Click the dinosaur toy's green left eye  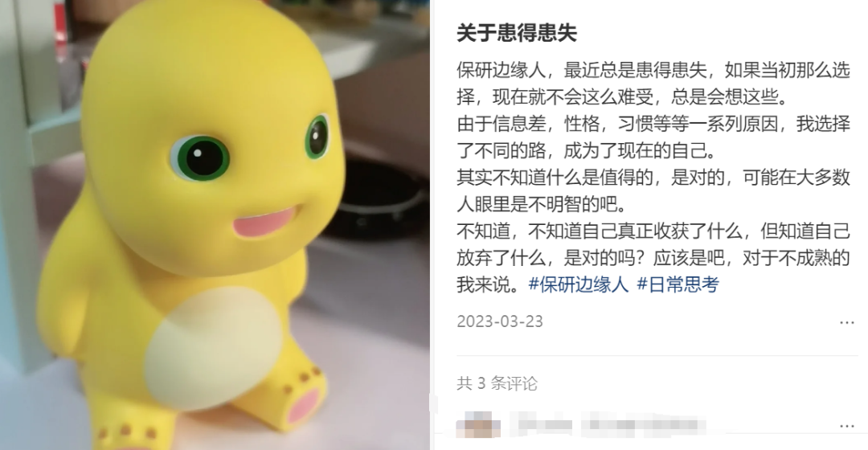click(200, 158)
